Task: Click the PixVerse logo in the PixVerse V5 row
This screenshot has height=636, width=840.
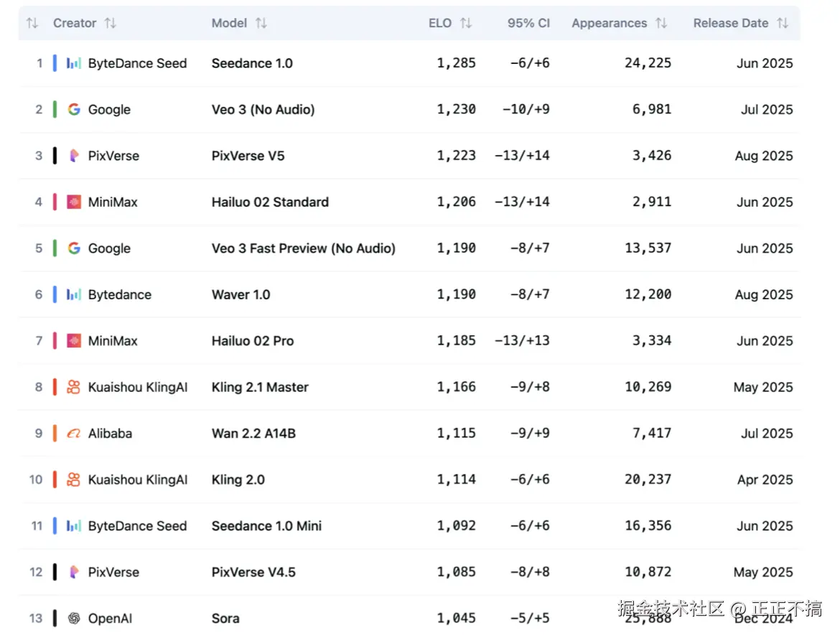Action: coord(74,156)
